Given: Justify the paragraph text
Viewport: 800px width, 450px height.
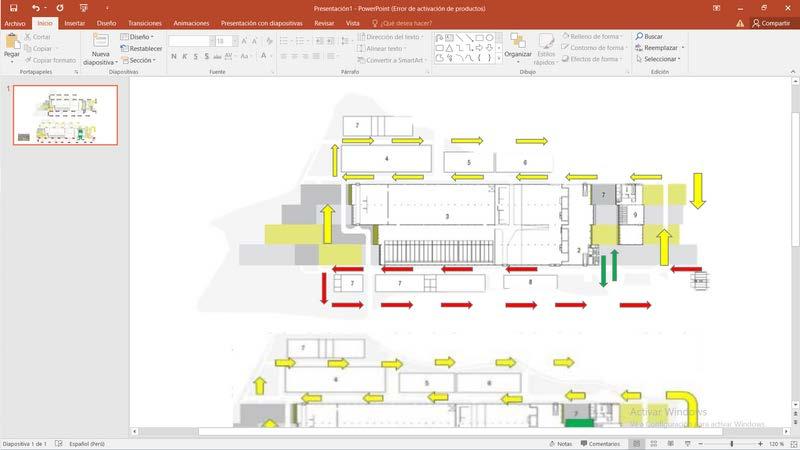Looking at the screenshot, I should tap(316, 56).
